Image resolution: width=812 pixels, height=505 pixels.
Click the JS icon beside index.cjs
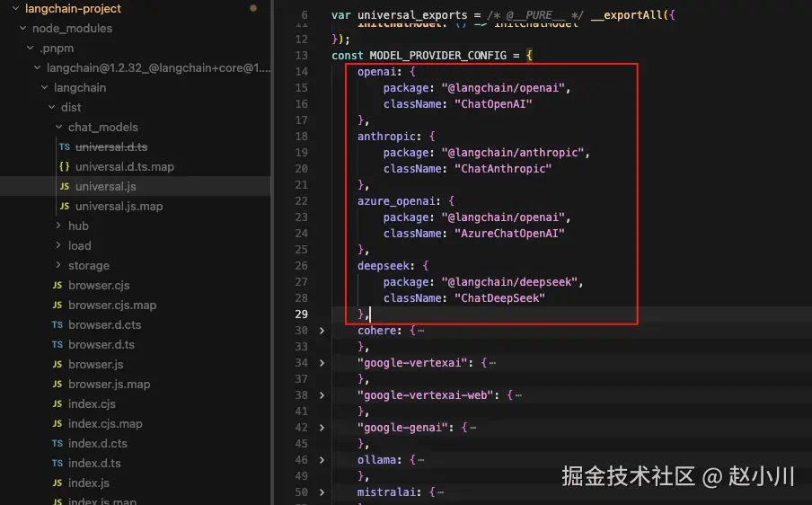tap(57, 403)
